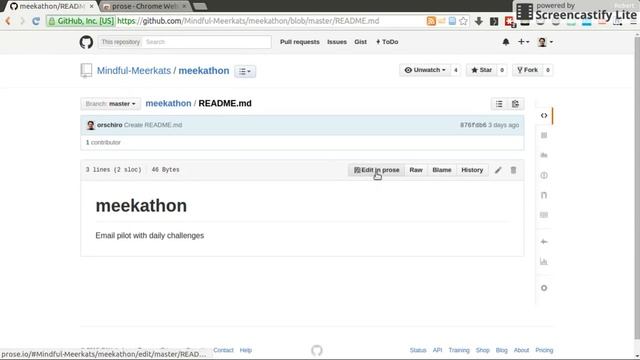Click the GitHub octocat logo

click(86, 42)
